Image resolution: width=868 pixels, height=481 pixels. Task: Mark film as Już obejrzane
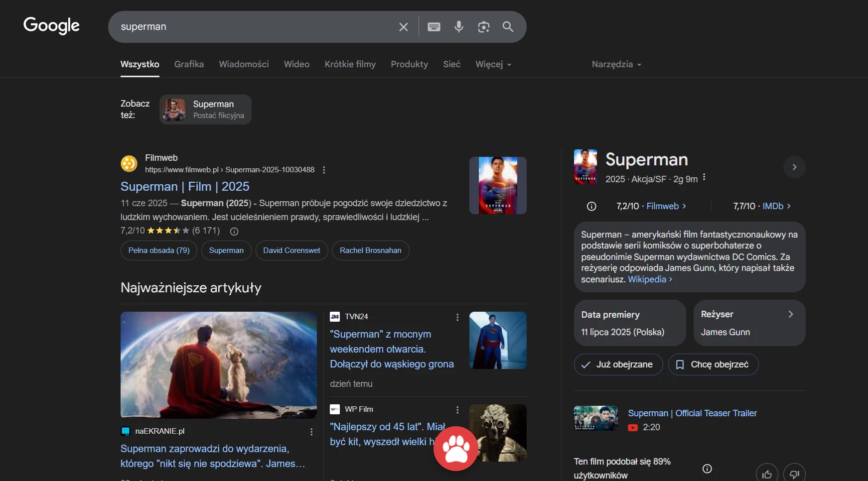pyautogui.click(x=618, y=364)
